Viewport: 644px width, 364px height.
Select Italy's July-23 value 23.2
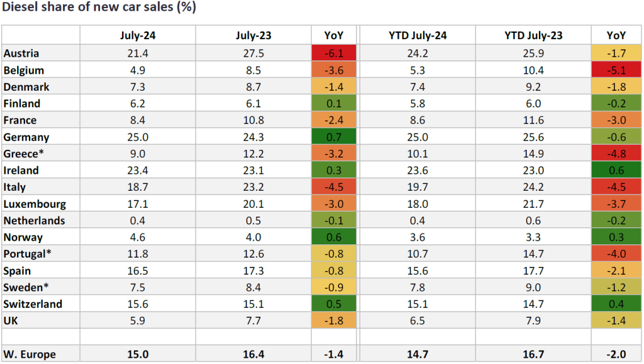coord(253,187)
